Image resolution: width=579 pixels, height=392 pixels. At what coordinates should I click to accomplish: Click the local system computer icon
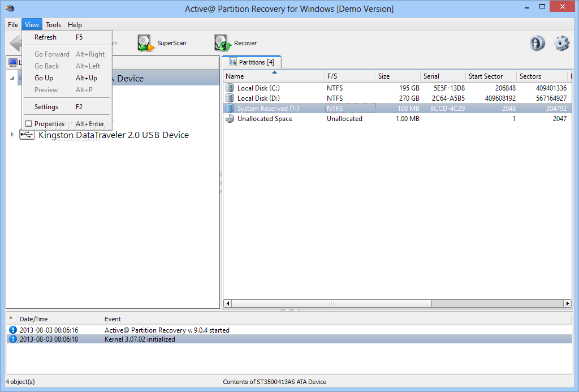[x=13, y=62]
